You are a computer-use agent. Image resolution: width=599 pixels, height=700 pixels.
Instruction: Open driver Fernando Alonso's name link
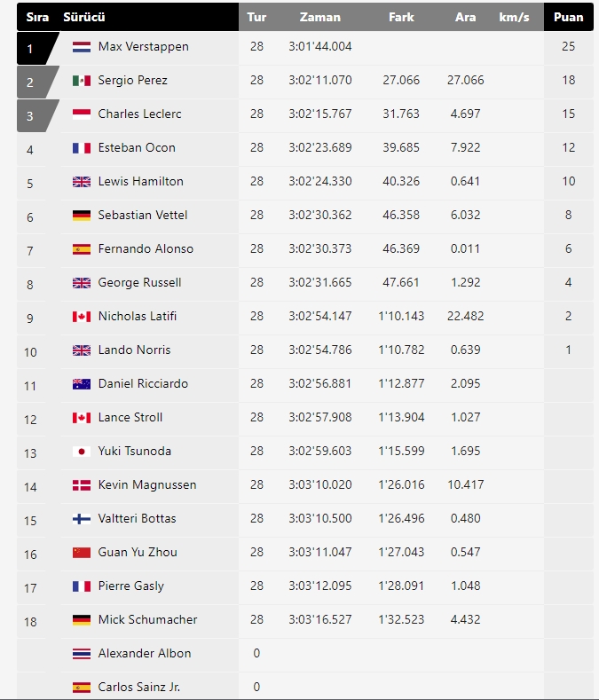tap(146, 249)
